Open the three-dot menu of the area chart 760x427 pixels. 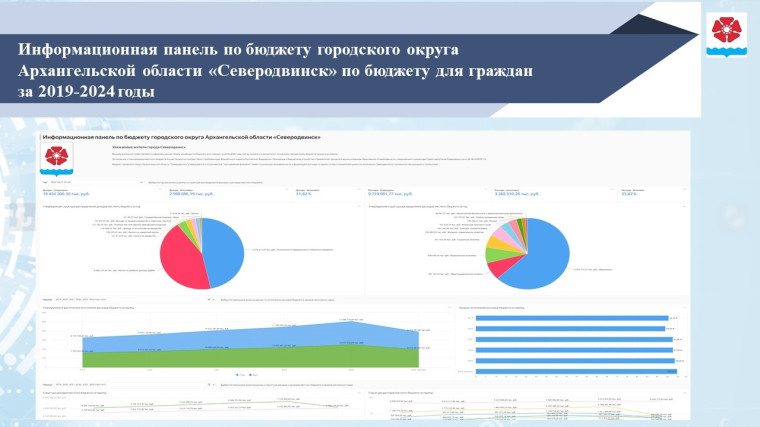pyautogui.click(x=449, y=307)
